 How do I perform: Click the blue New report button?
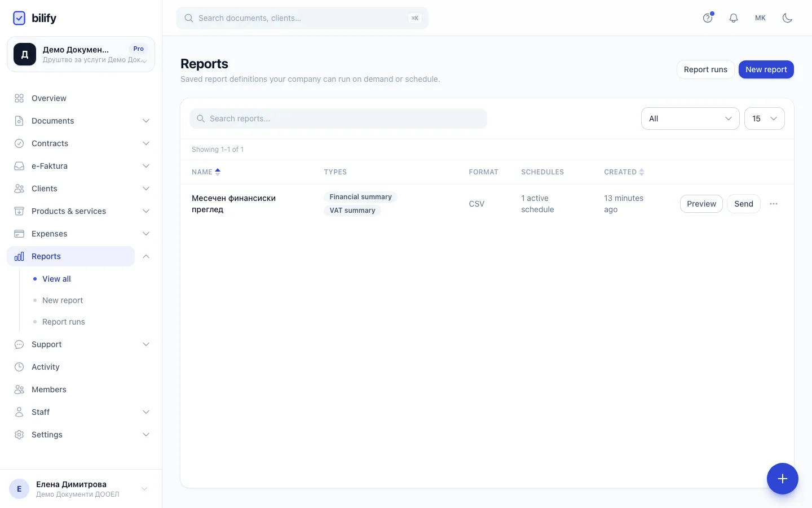coord(766,69)
